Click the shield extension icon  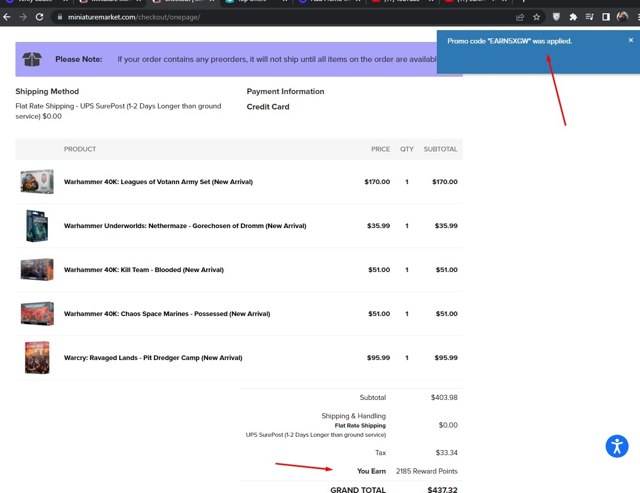click(556, 17)
